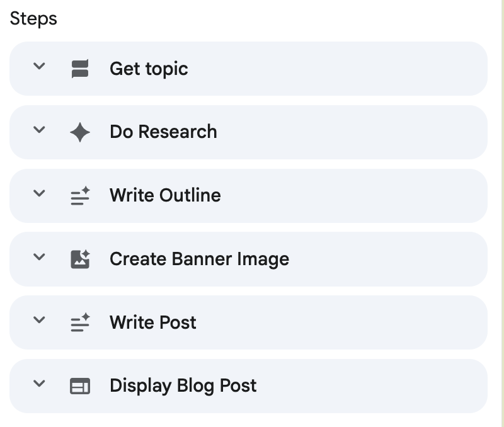Click the Write Outline text-sparkle icon
The image size is (504, 427).
pyautogui.click(x=80, y=196)
